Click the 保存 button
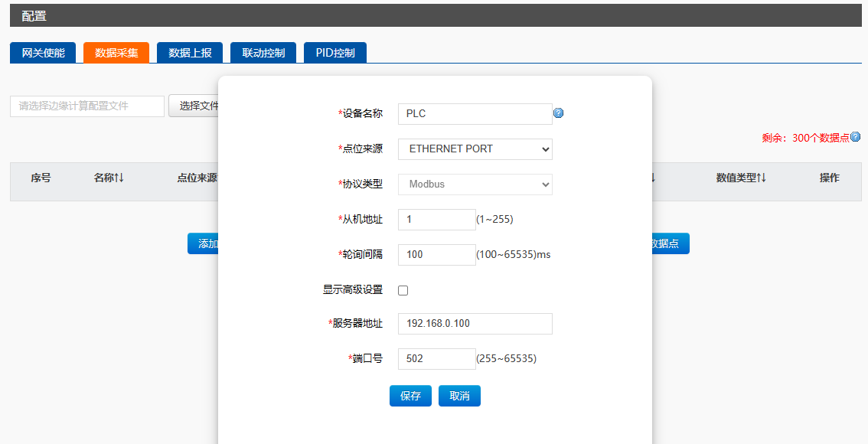 tap(410, 396)
